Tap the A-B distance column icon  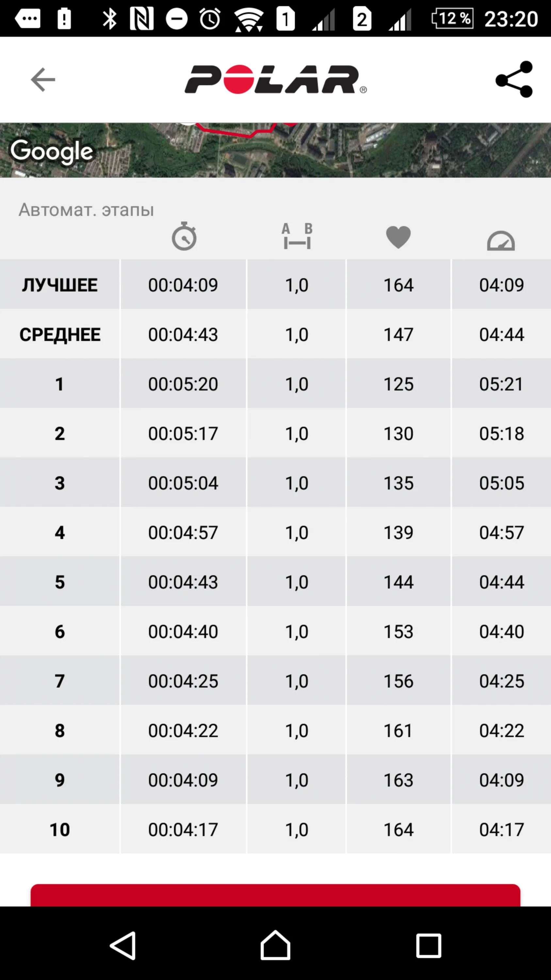(297, 236)
